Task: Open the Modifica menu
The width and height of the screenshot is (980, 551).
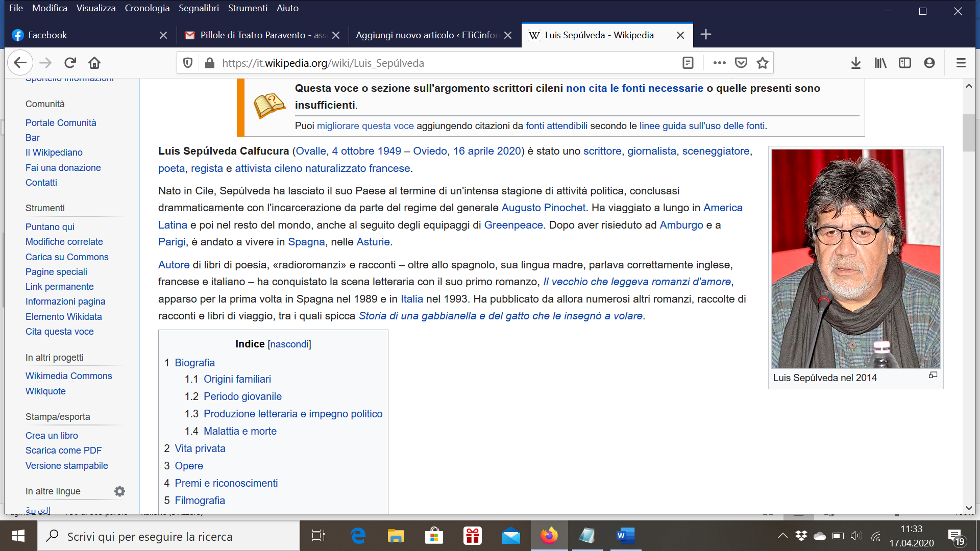Action: (50, 8)
